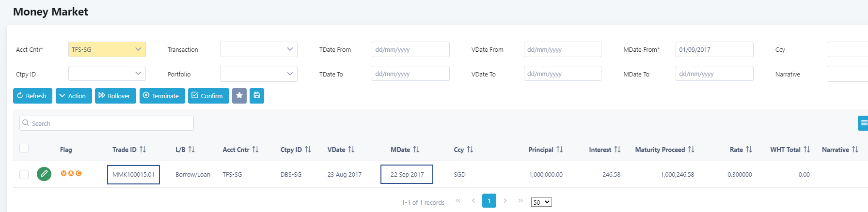The height and width of the screenshot is (212, 868).
Task: Tick the select-all header checkbox
Action: point(24,148)
